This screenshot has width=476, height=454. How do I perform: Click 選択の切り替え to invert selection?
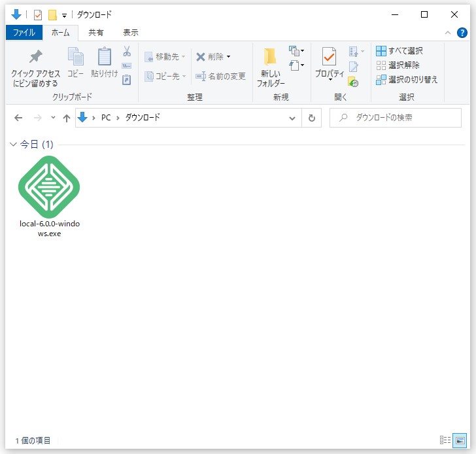[406, 80]
